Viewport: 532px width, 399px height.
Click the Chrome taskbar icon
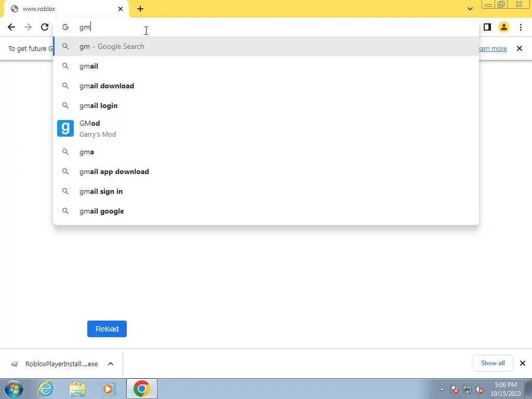pyautogui.click(x=141, y=389)
